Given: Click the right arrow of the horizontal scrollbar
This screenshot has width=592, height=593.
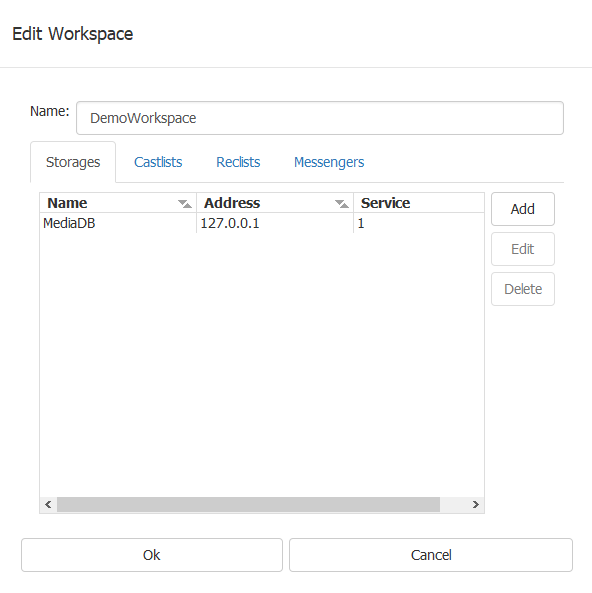Looking at the screenshot, I should (x=475, y=505).
